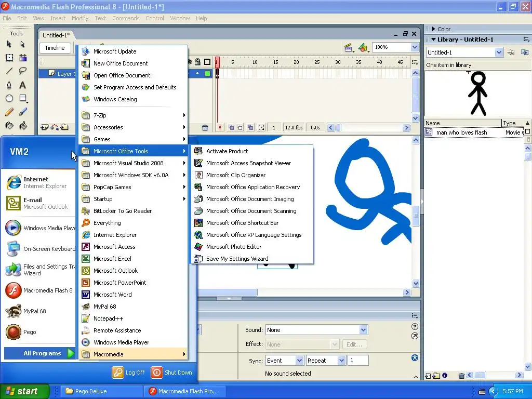This screenshot has height=399, width=532.
Task: Click the Add Motion Guide icon
Action: (54, 128)
